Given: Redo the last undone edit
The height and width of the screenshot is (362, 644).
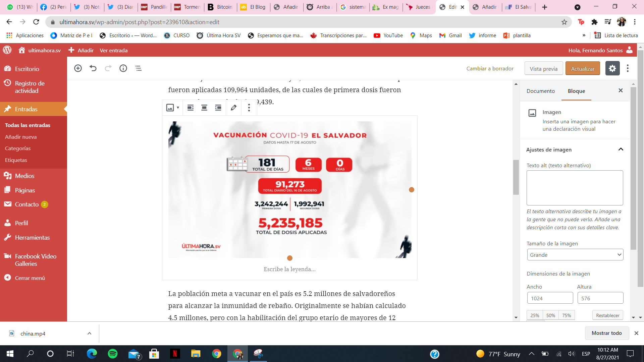Looking at the screenshot, I should (x=108, y=68).
